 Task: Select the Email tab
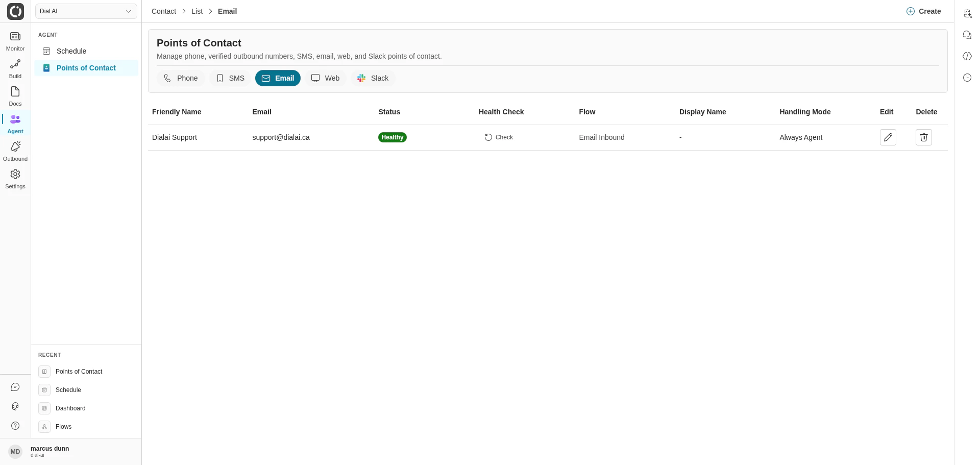point(278,78)
